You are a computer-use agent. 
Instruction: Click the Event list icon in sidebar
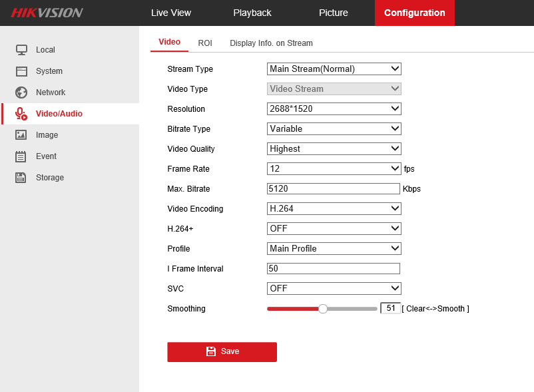[21, 156]
